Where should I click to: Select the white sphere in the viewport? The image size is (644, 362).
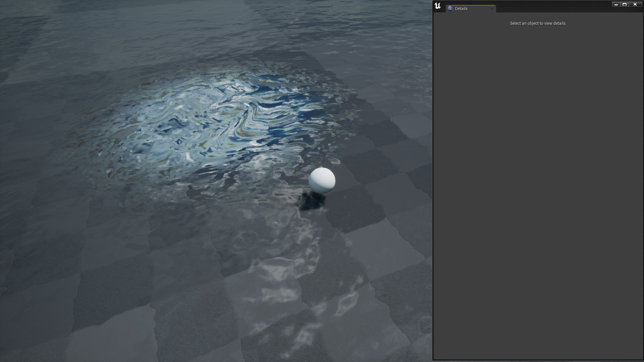coord(322,181)
